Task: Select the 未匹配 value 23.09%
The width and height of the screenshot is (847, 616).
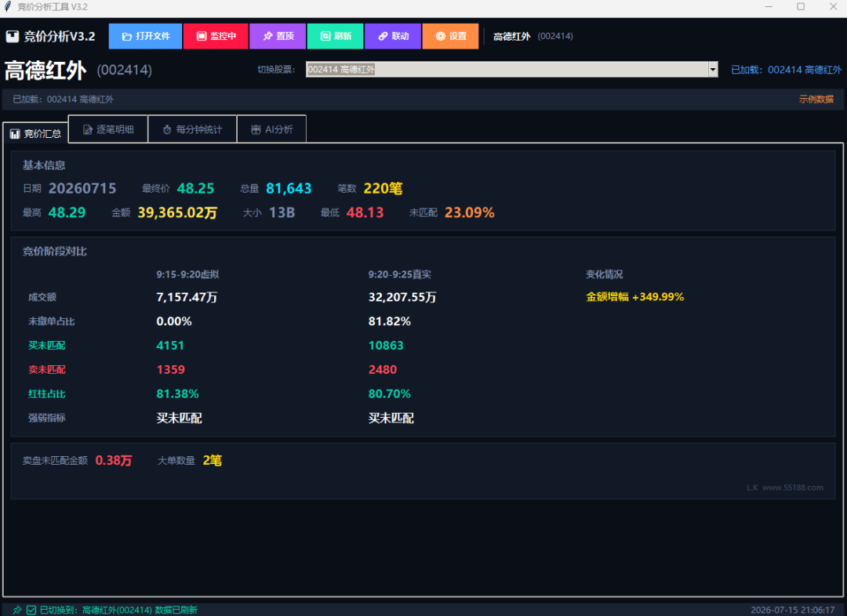Action: click(470, 212)
